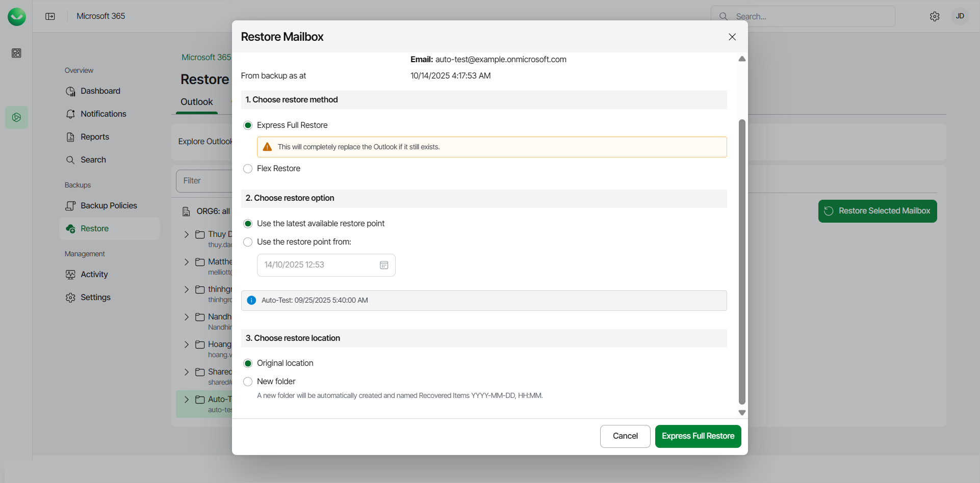Switch to the Outlook tab
Screen dimensions: 980x483
(x=196, y=102)
